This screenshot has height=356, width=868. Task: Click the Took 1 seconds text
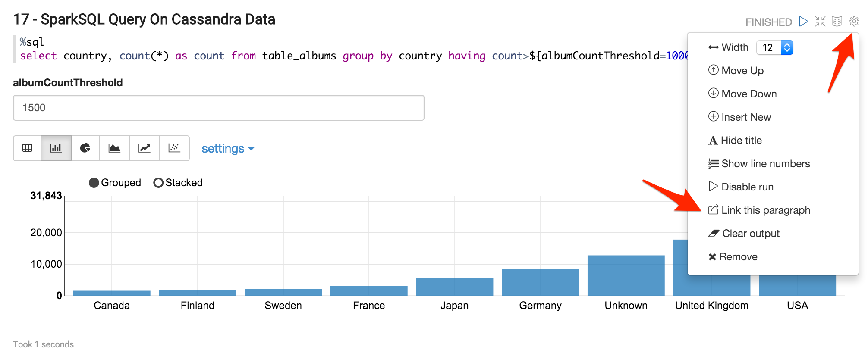pyautogui.click(x=43, y=344)
